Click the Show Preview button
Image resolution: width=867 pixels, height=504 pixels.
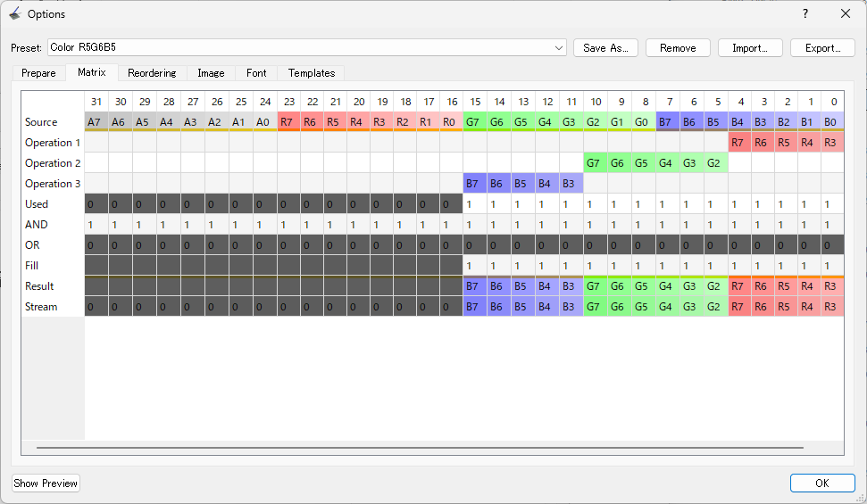[46, 483]
